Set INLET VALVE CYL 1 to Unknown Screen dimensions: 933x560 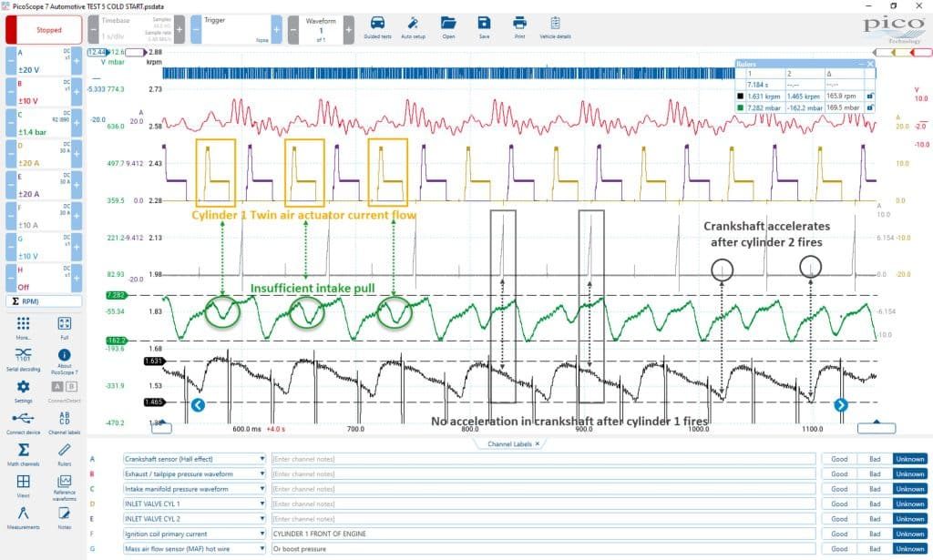coord(910,504)
